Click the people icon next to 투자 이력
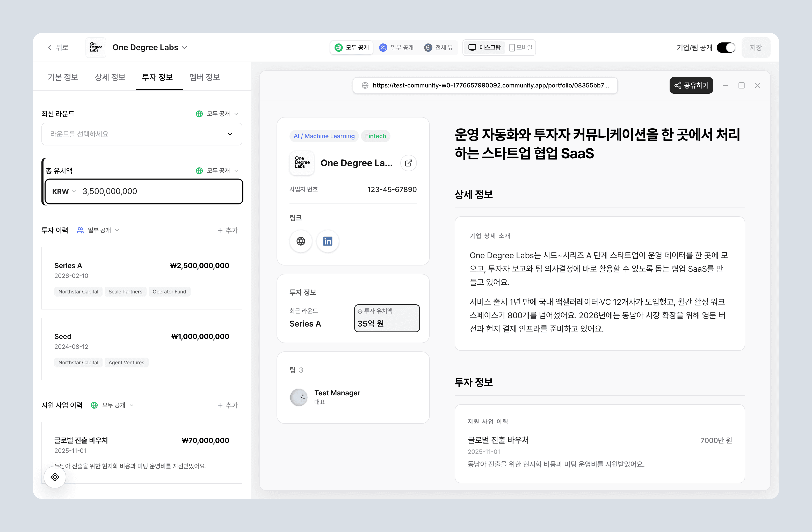This screenshot has height=532, width=812. click(x=80, y=230)
